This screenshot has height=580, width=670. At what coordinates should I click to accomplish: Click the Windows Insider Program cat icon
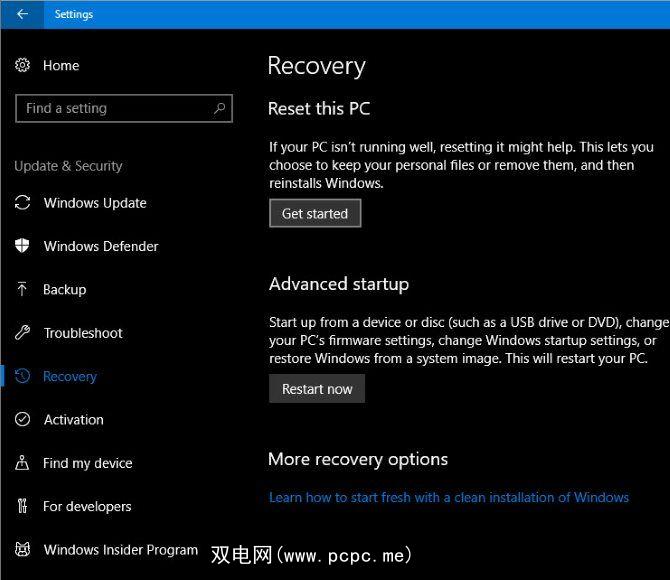click(x=22, y=549)
